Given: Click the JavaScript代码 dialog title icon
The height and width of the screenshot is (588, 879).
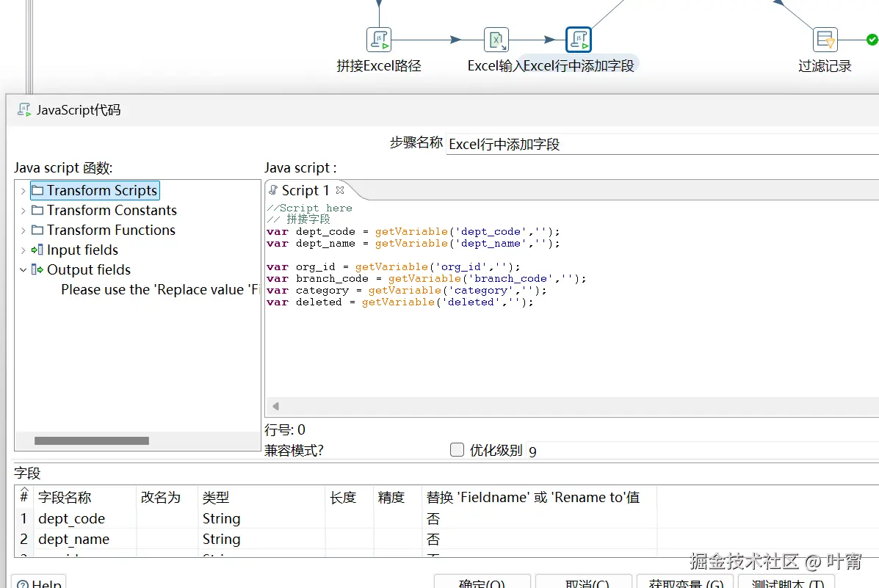Looking at the screenshot, I should pyautogui.click(x=24, y=110).
